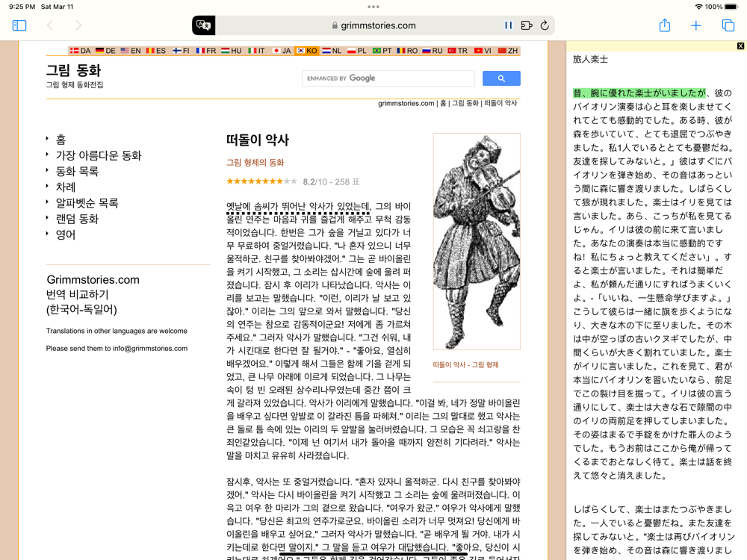The image size is (747, 560).
Task: Switch language to PL Polish
Action: [x=357, y=51]
